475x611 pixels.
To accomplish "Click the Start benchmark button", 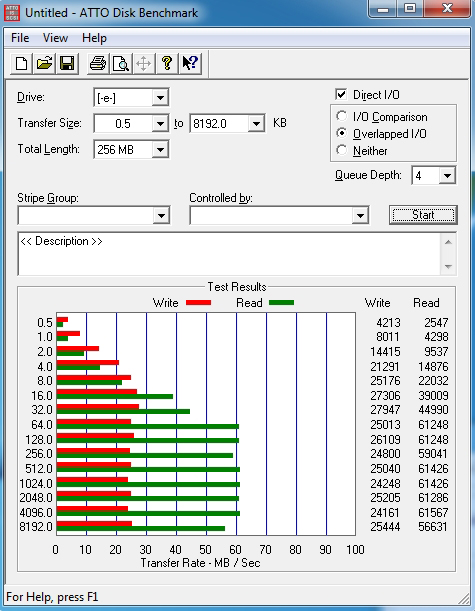I will click(x=423, y=215).
